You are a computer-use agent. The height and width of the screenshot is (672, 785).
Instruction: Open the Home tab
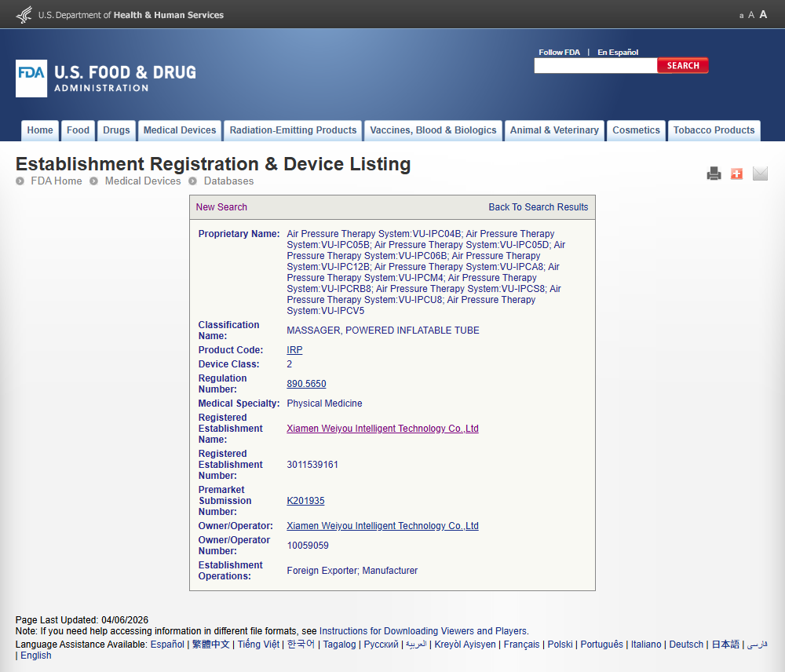[40, 130]
